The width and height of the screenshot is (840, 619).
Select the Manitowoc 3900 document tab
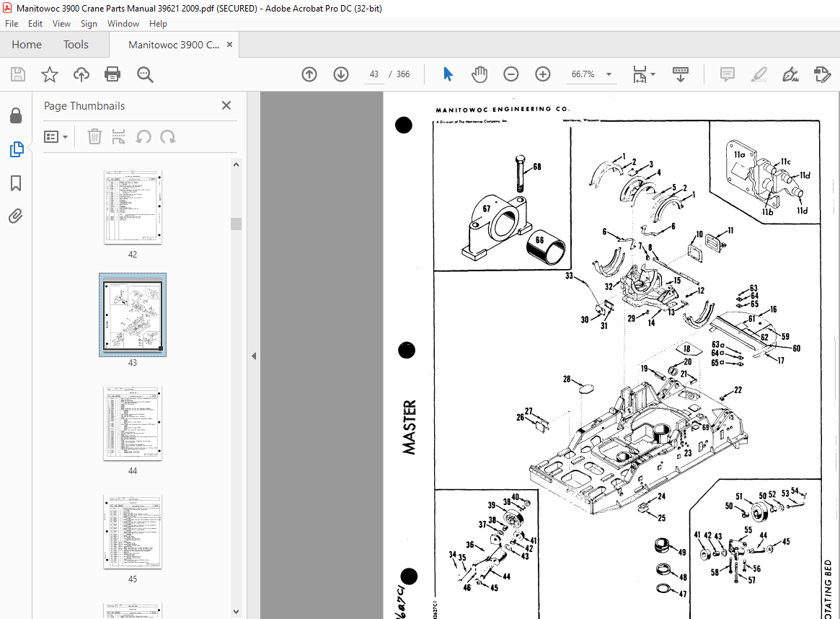point(174,45)
